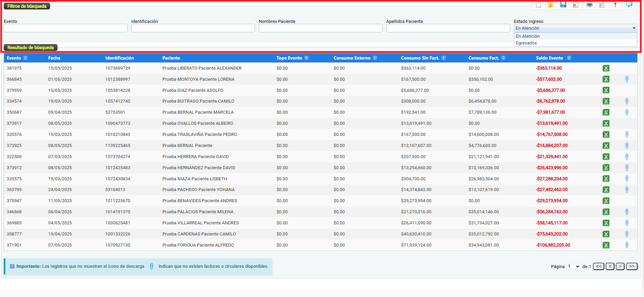644x297 pixels.
Task: Click the Apellidos Paciente input field
Action: [x=448, y=28]
